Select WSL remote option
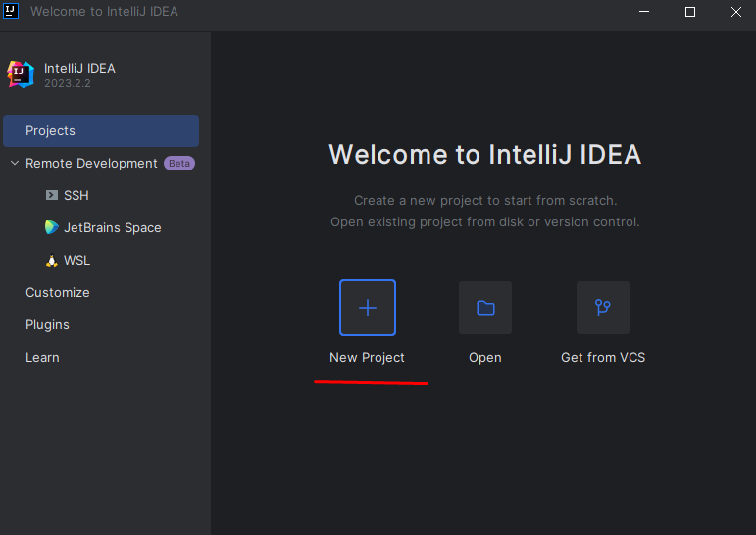Image resolution: width=756 pixels, height=535 pixels. click(77, 261)
